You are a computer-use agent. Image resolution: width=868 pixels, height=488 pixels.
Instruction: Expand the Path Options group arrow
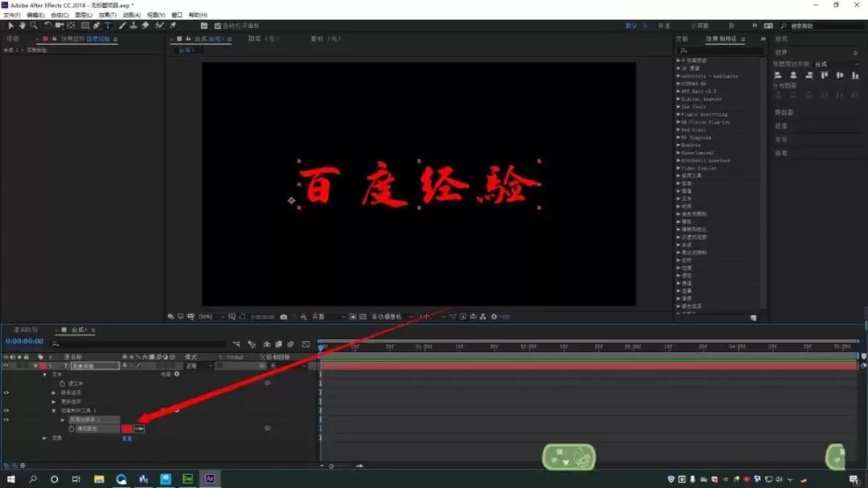[x=54, y=392]
